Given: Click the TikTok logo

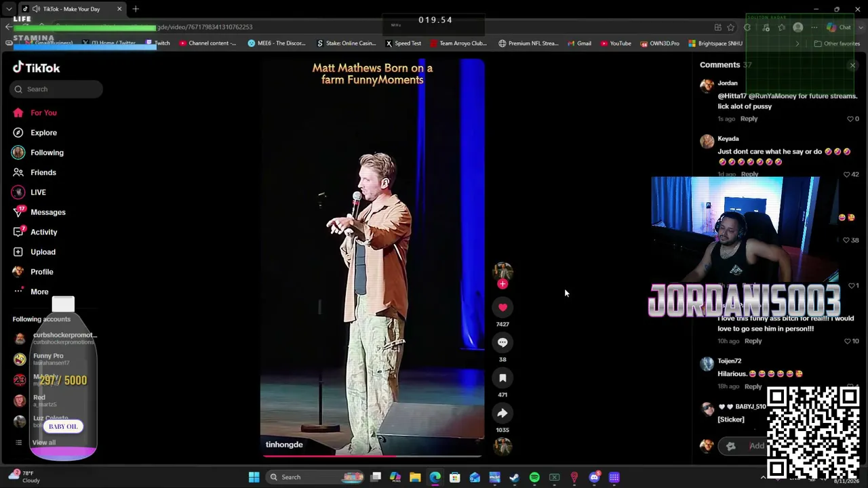Looking at the screenshot, I should point(37,68).
